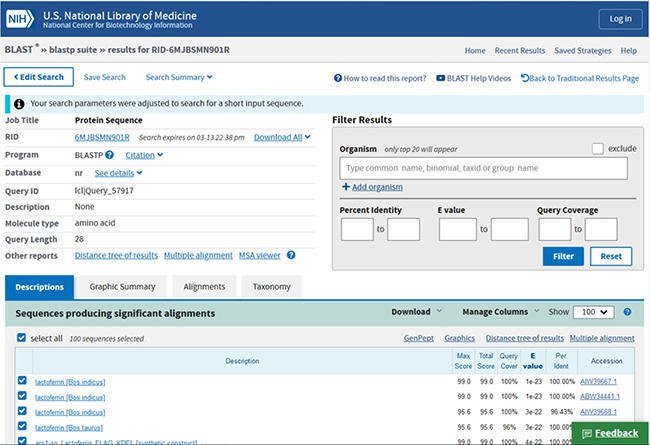Switch to the Descriptions tab
This screenshot has height=445, width=650.
click(x=39, y=287)
